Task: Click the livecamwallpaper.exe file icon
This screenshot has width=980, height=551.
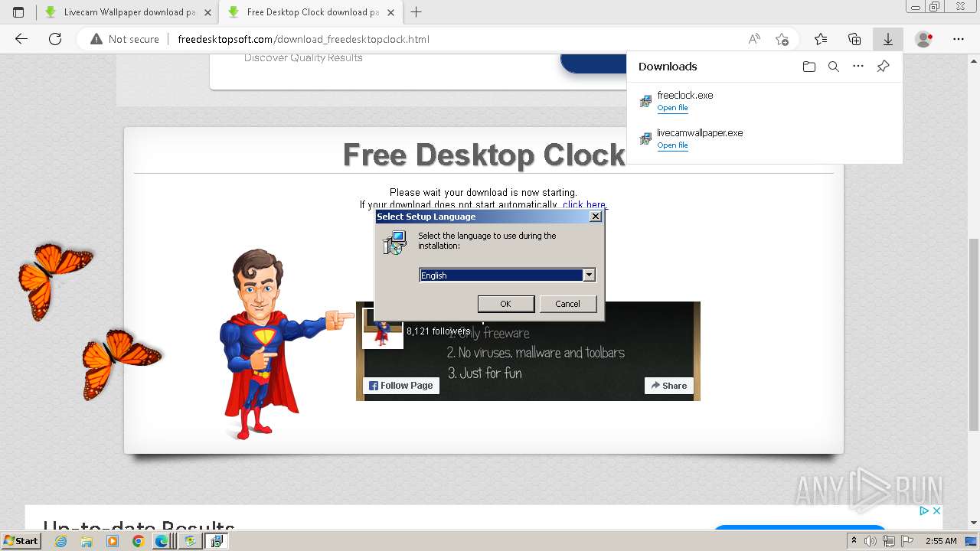Action: [645, 139]
